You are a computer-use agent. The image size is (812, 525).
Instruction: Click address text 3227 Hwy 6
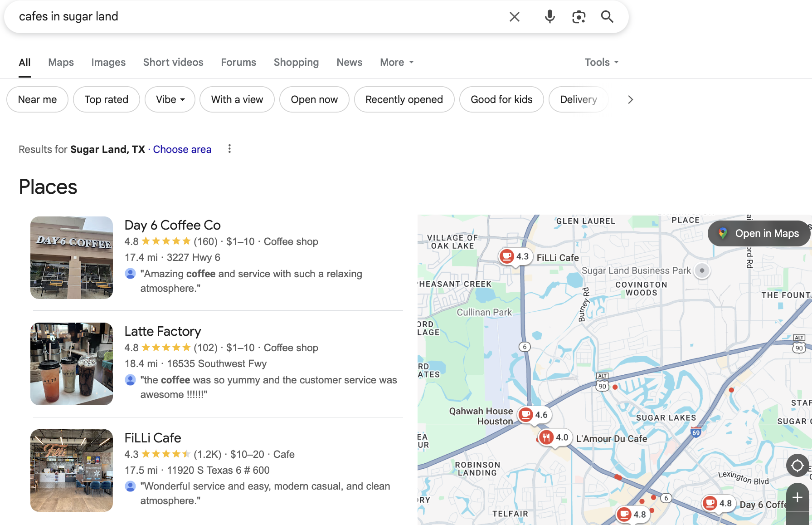[x=194, y=257]
